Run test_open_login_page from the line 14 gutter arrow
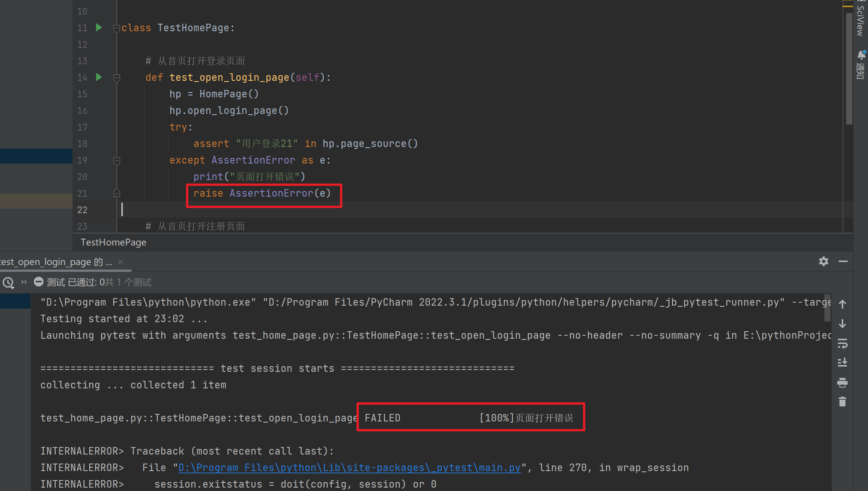This screenshot has height=491, width=868. [x=99, y=77]
